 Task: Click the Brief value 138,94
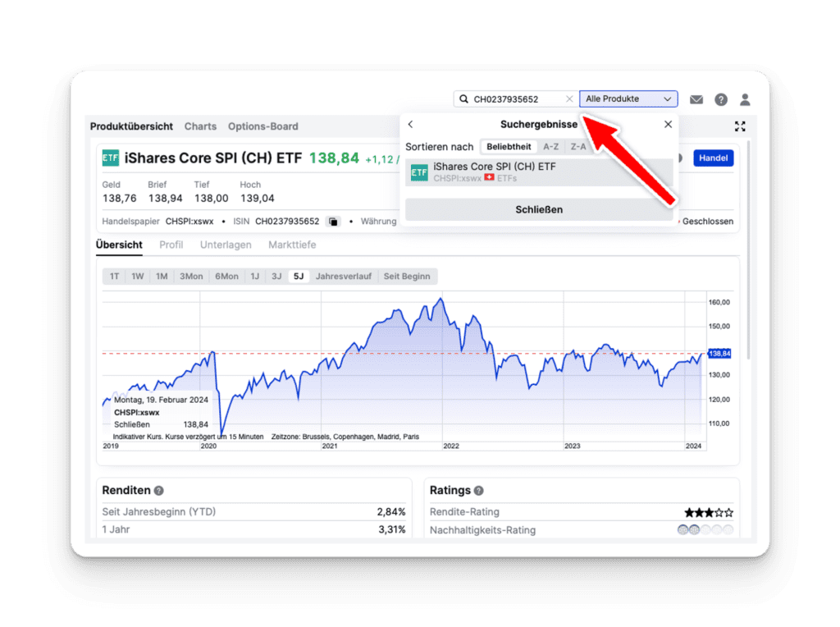pyautogui.click(x=166, y=199)
